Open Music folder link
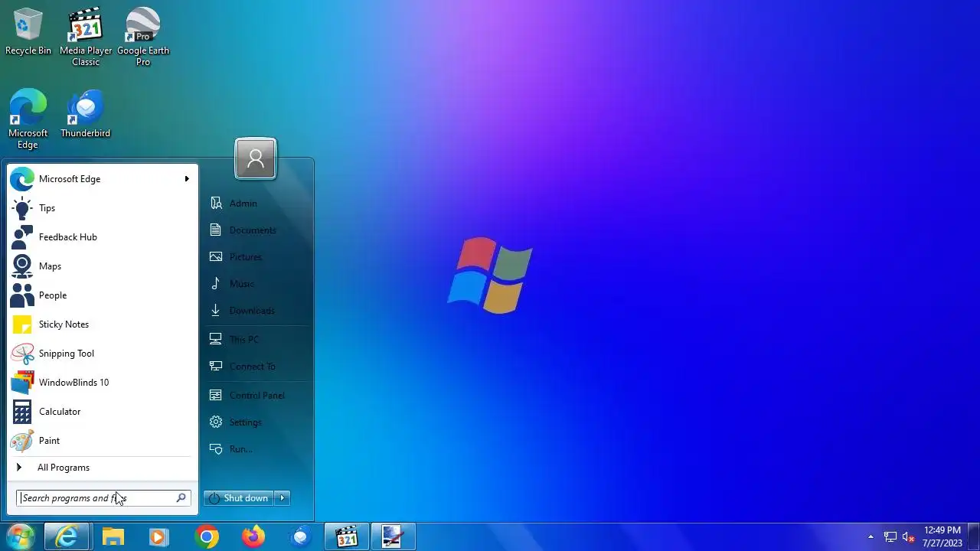The height and width of the screenshot is (551, 980). (256, 284)
